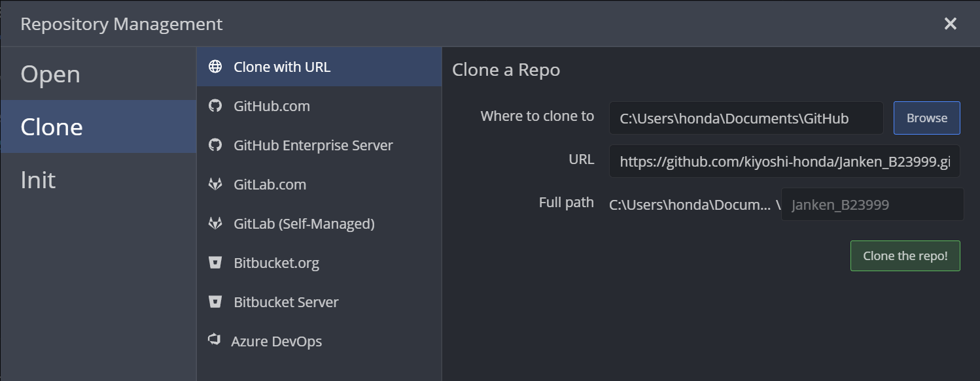Viewport: 980px width, 381px height.
Task: Click the green Clone the repo! button
Action: click(905, 256)
